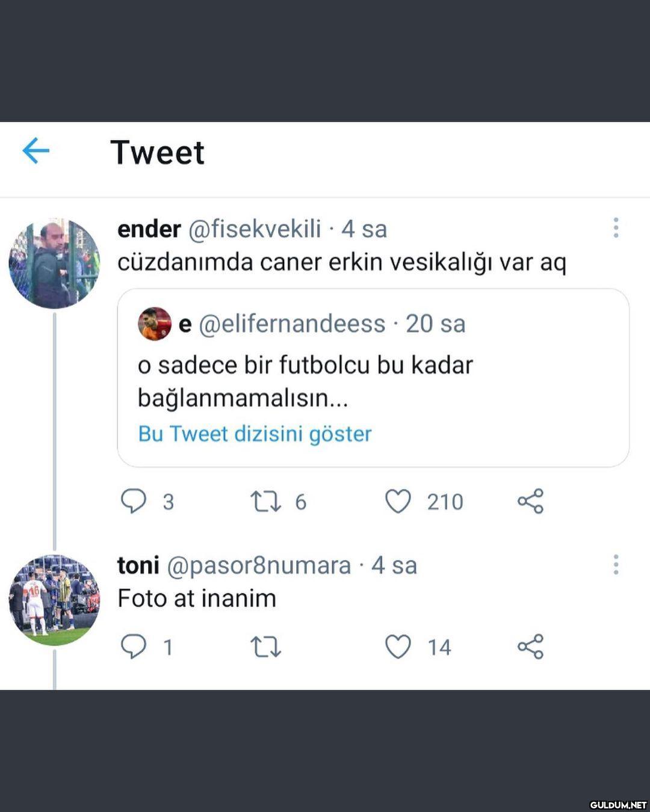This screenshot has height=812, width=650.
Task: Open "Bu Tweet dizisini göster" link
Action: [255, 434]
